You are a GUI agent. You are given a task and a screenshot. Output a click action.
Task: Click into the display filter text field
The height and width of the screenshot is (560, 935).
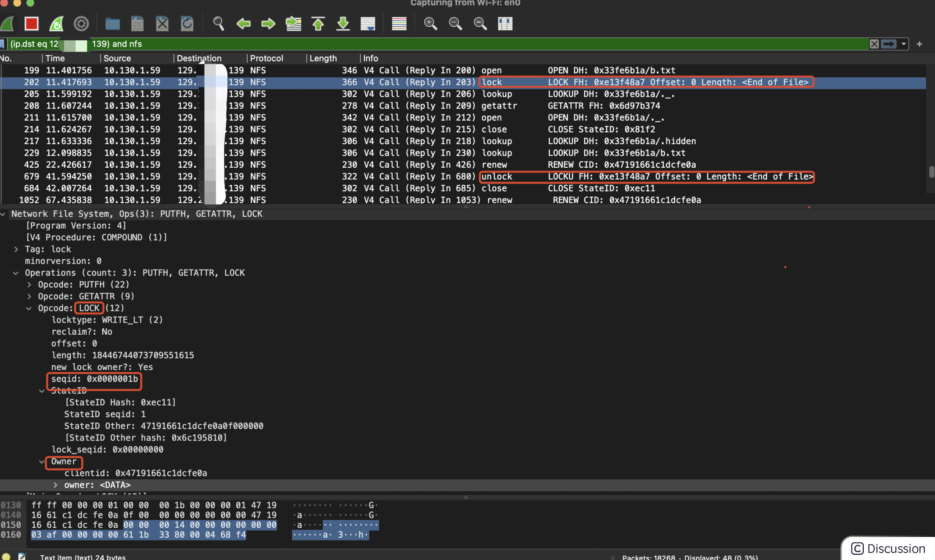point(438,44)
